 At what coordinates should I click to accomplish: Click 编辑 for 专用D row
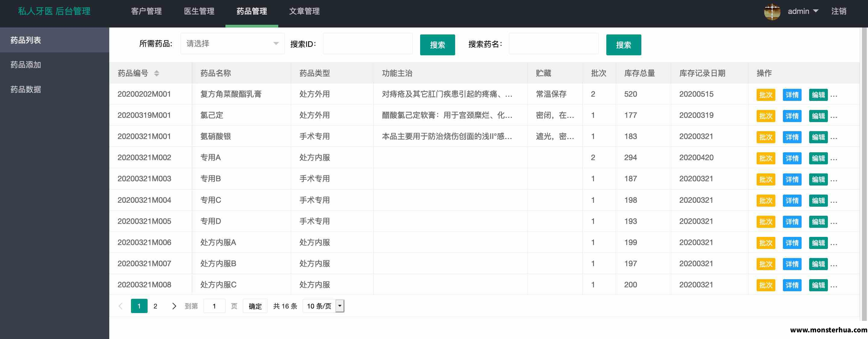(819, 222)
